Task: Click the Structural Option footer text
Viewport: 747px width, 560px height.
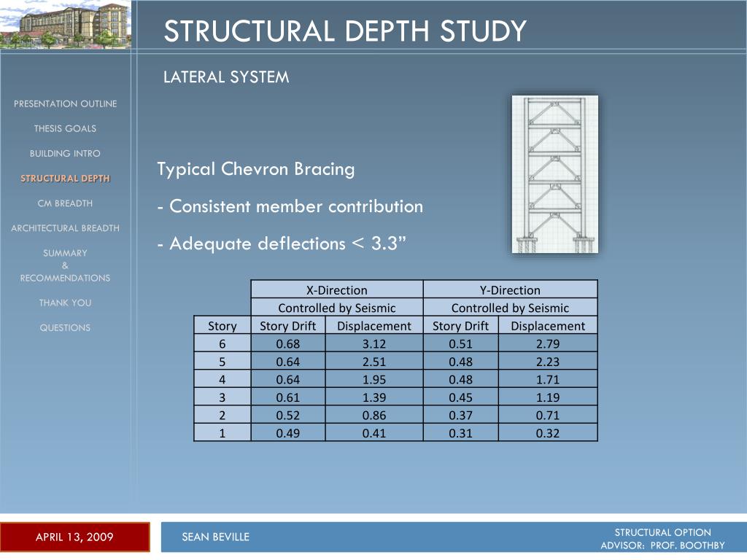Action: (662, 532)
